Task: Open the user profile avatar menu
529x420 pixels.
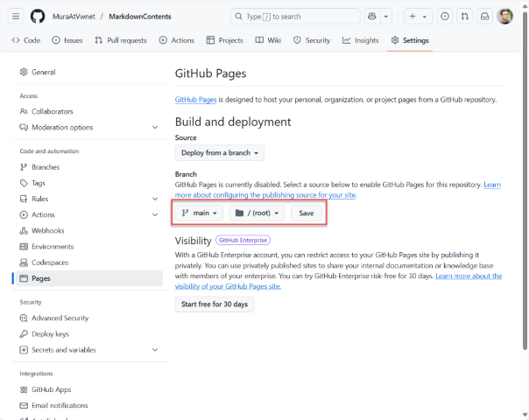Action: pos(504,16)
